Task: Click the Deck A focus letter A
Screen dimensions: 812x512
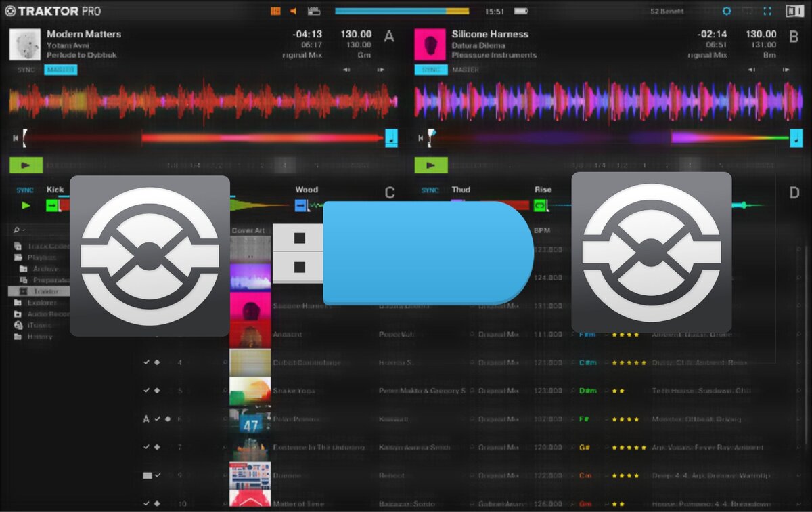Action: (389, 37)
